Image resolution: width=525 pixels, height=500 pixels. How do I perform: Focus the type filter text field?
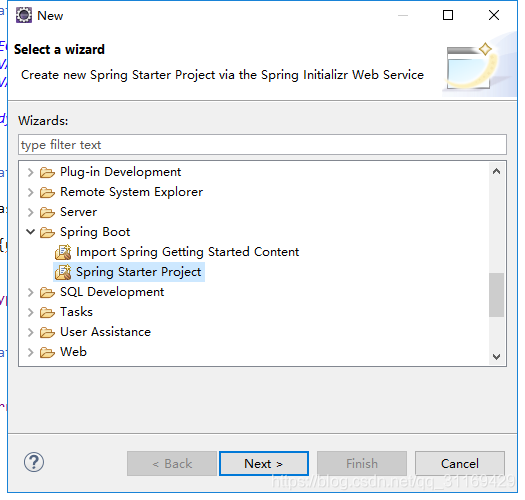click(x=262, y=145)
